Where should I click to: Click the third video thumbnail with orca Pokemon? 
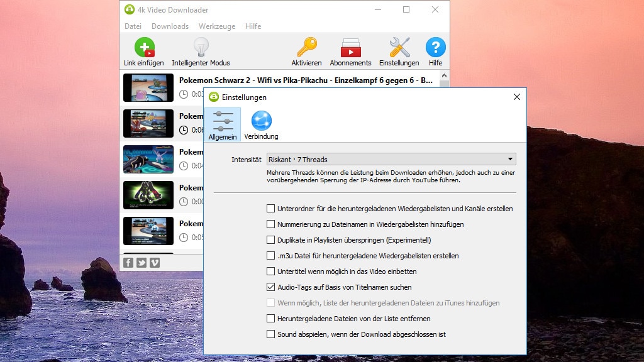[148, 159]
